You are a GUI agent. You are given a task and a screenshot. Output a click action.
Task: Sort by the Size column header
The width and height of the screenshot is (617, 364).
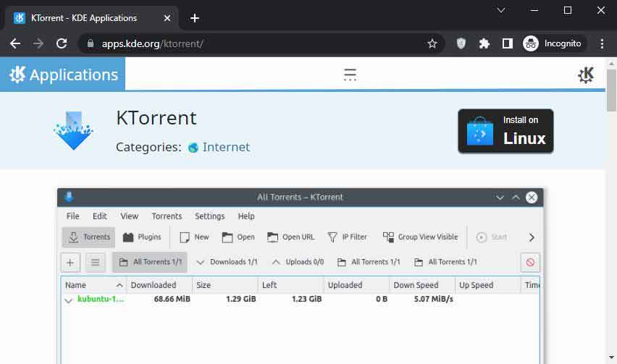pyautogui.click(x=225, y=285)
